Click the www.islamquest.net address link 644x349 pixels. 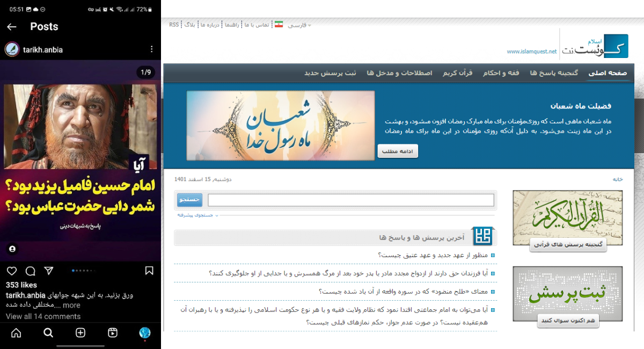[x=532, y=52]
